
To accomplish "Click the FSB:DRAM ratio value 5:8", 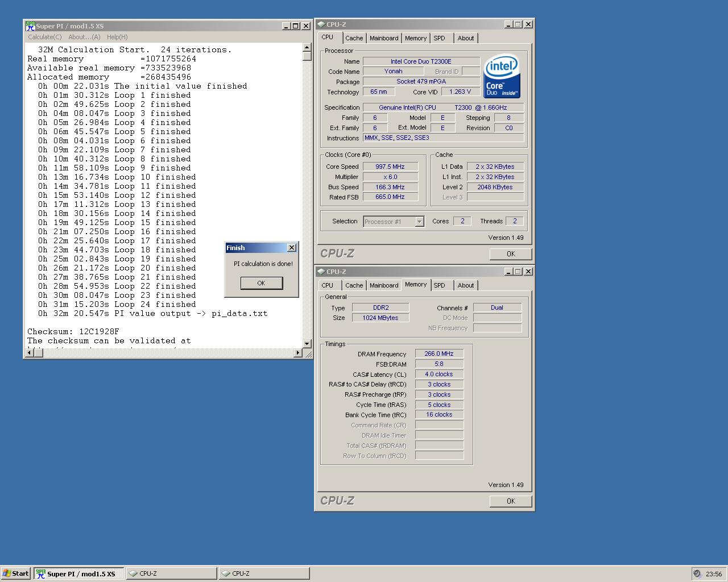I will [x=439, y=364].
